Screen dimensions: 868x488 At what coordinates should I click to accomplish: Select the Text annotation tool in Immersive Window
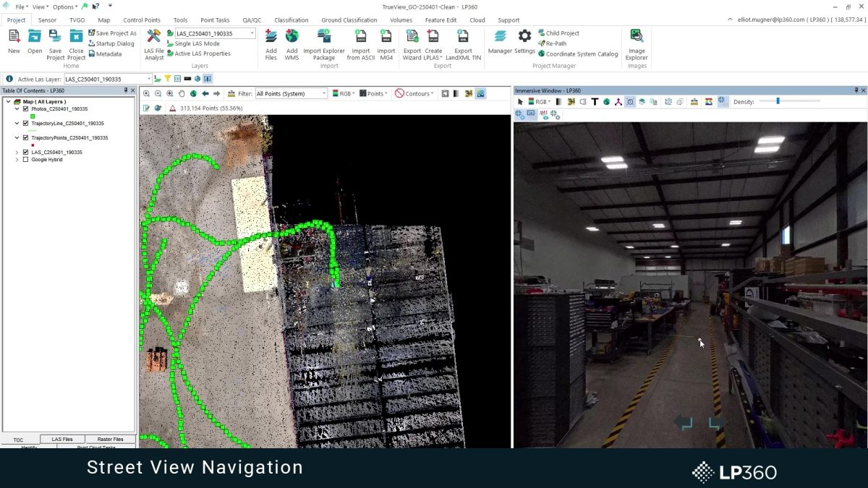(593, 101)
